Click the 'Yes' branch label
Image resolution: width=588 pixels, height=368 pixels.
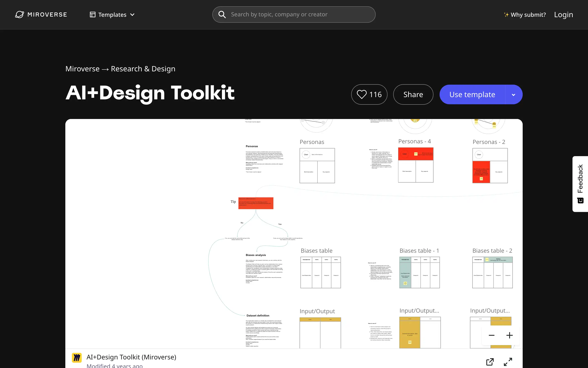[280, 224]
